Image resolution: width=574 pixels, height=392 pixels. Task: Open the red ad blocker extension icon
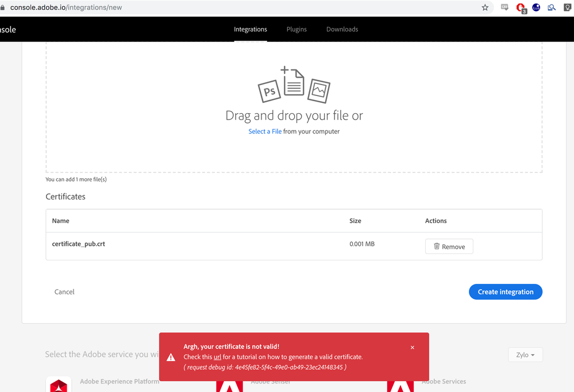521,7
